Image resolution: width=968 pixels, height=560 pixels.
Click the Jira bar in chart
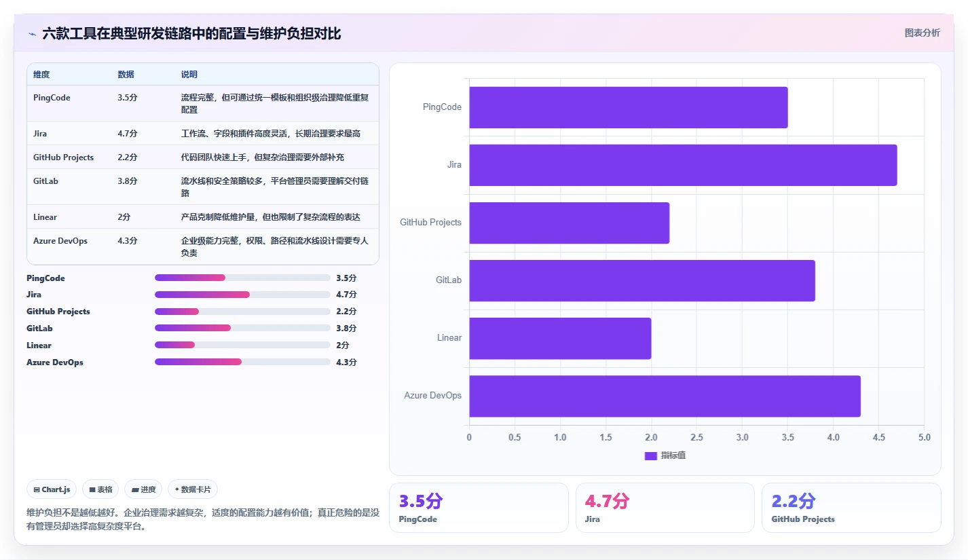(683, 165)
